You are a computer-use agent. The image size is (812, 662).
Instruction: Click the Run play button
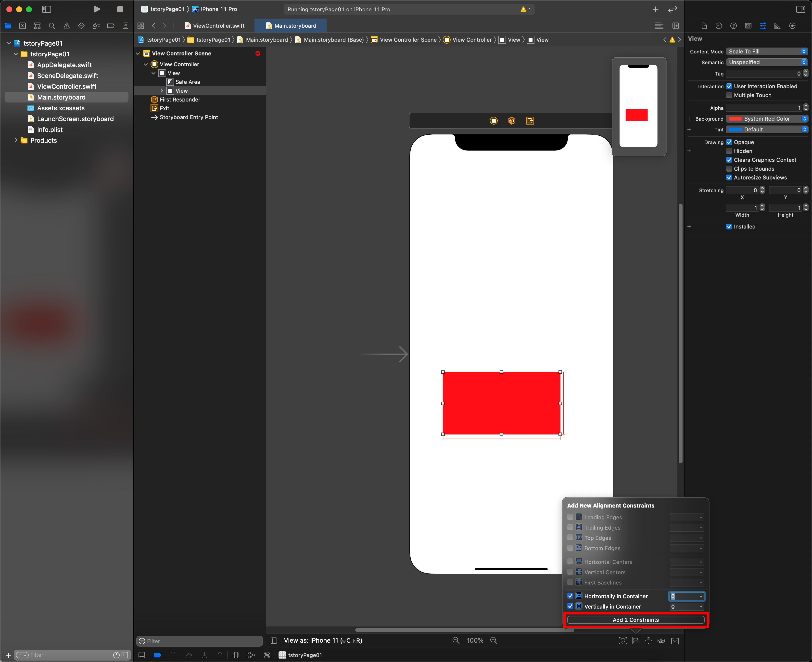97,9
